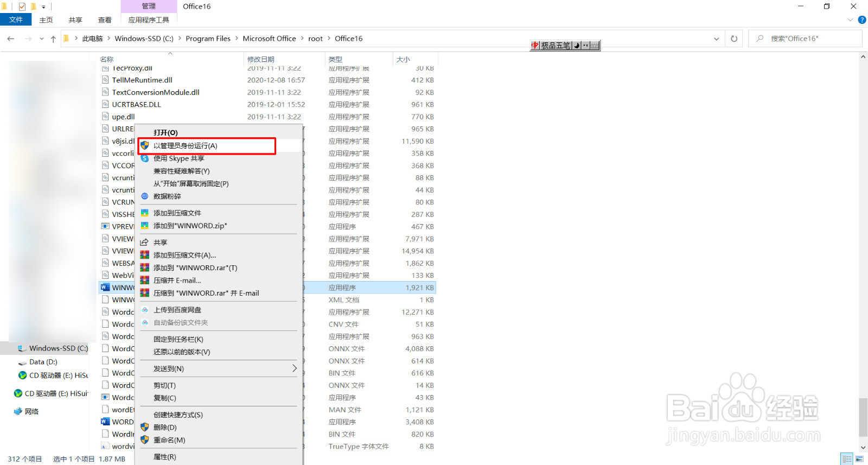Switch to details view icon
Screen dimensions: 868x465
coord(847,459)
